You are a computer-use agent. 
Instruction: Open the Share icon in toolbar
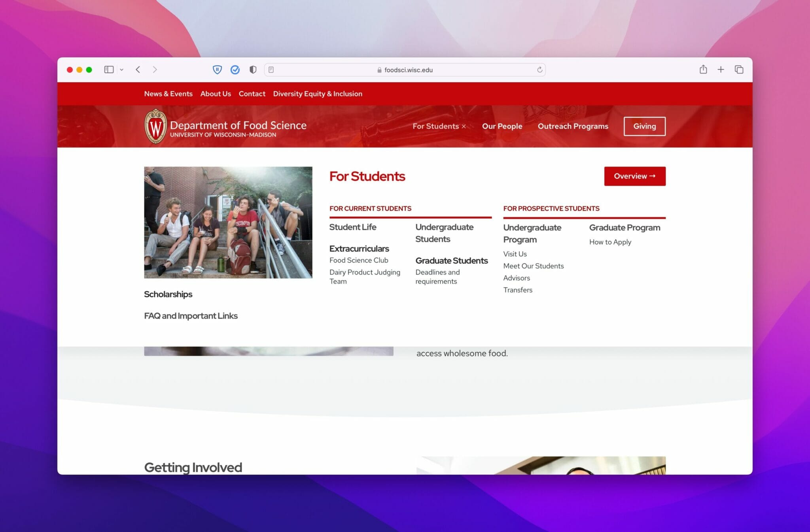tap(703, 70)
